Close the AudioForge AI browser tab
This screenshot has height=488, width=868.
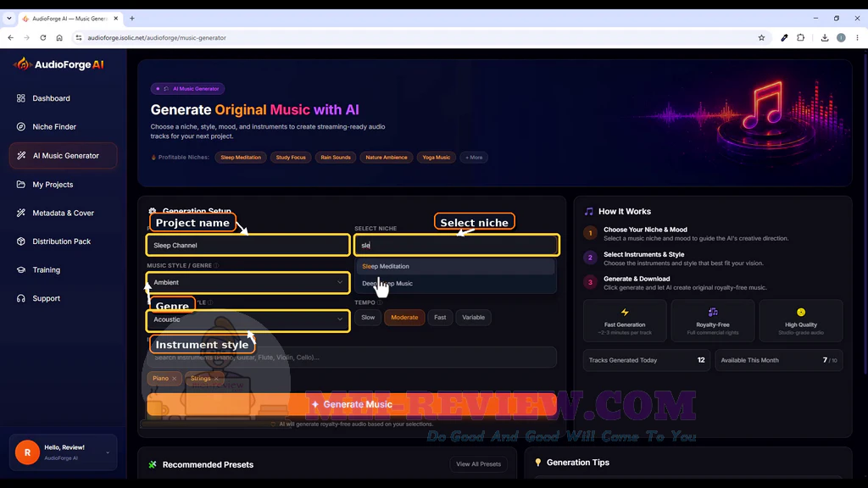tap(115, 19)
